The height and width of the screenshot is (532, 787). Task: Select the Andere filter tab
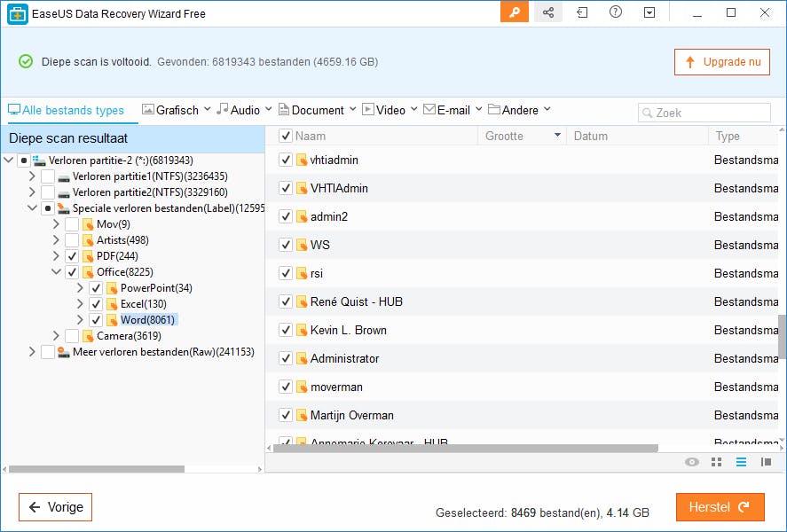click(x=514, y=110)
